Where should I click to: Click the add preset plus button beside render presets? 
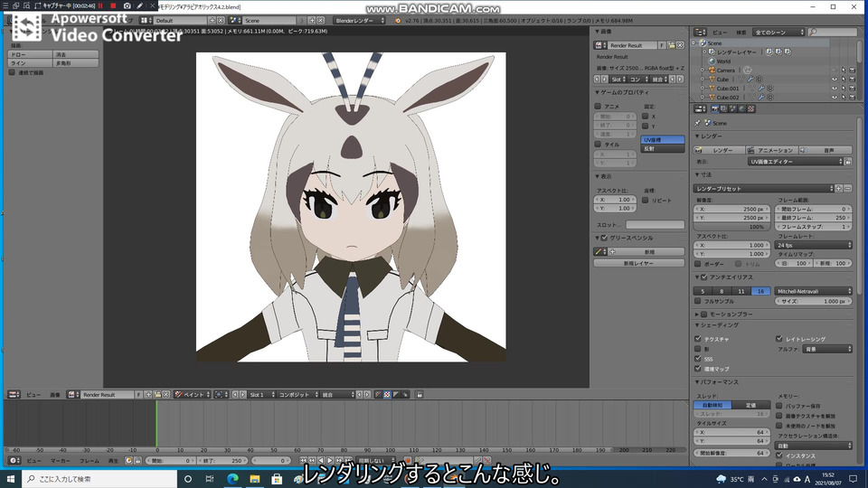point(839,189)
